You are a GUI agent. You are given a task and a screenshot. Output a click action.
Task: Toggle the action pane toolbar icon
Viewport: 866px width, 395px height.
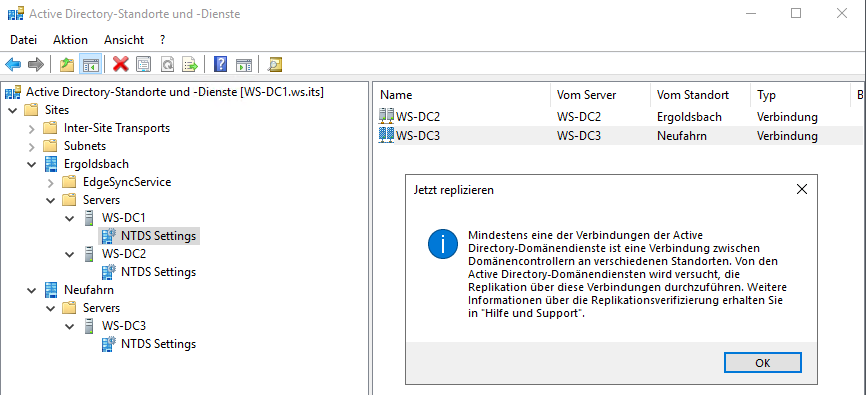[x=244, y=65]
